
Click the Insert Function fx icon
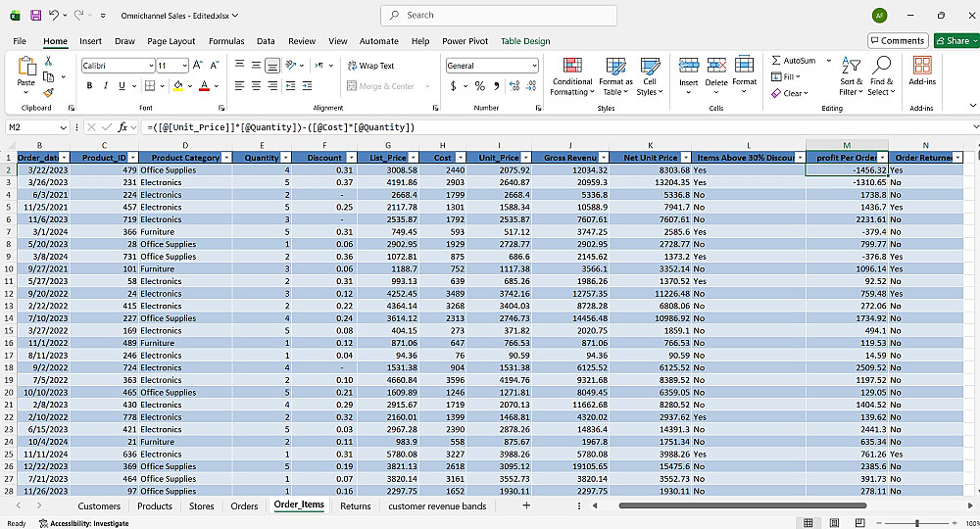(x=123, y=127)
